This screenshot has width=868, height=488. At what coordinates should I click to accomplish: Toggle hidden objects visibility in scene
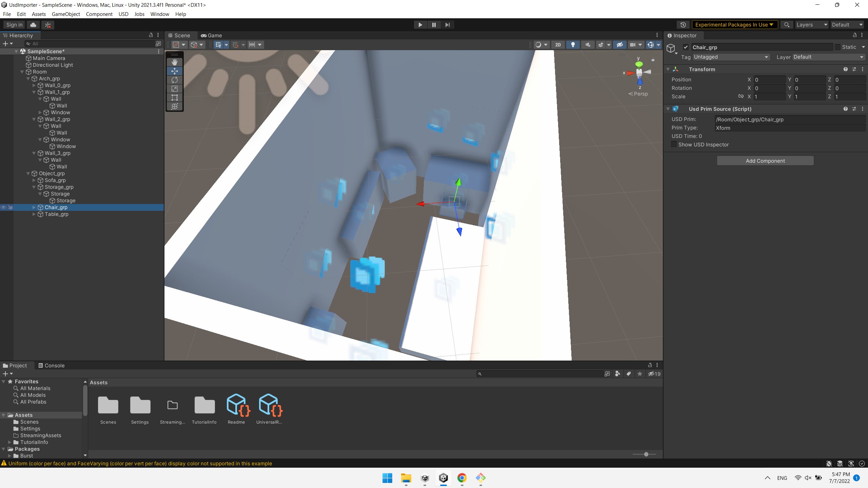(619, 45)
